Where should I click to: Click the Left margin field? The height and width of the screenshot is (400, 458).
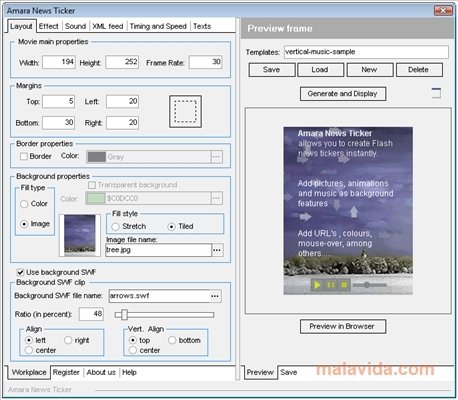(123, 102)
